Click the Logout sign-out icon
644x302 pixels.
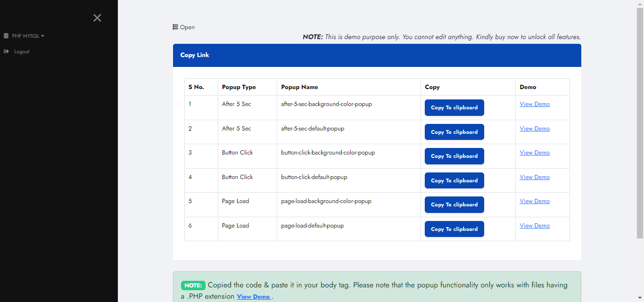click(6, 51)
